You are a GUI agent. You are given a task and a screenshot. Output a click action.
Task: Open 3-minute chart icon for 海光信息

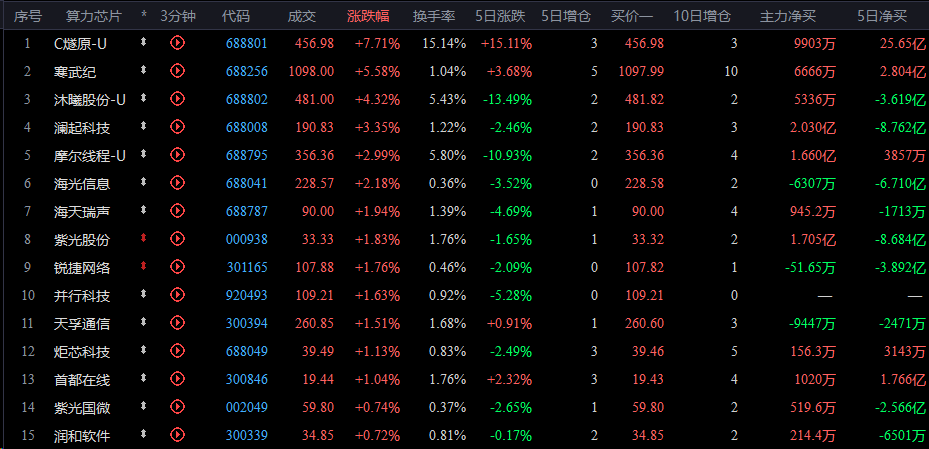point(177,183)
